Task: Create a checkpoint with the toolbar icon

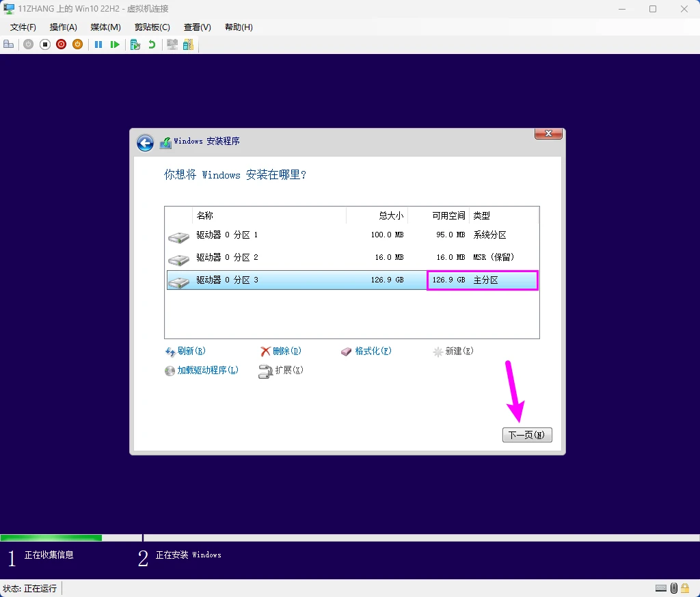Action: (135, 44)
